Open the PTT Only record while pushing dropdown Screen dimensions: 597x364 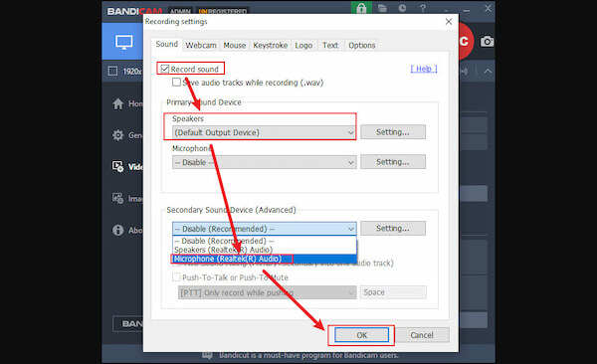tap(268, 292)
